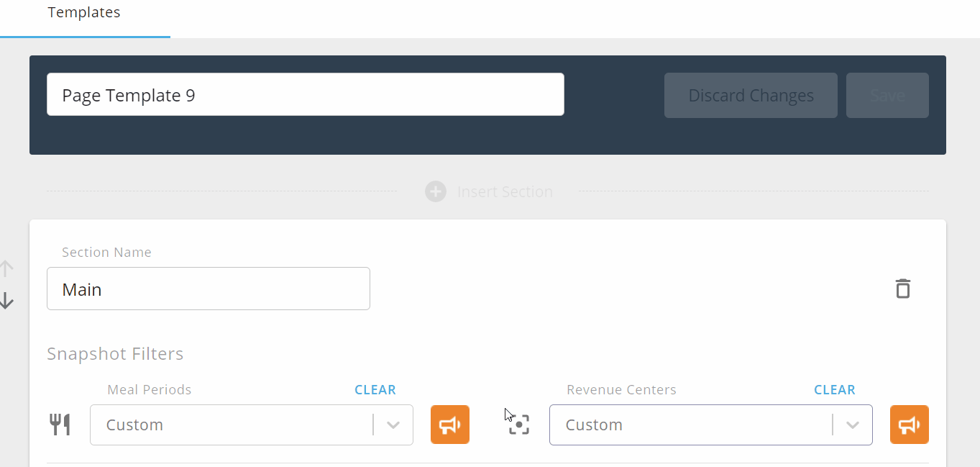Expand the Meal Periods chevron arrow
Screen dimensions: 980x467
pos(393,425)
